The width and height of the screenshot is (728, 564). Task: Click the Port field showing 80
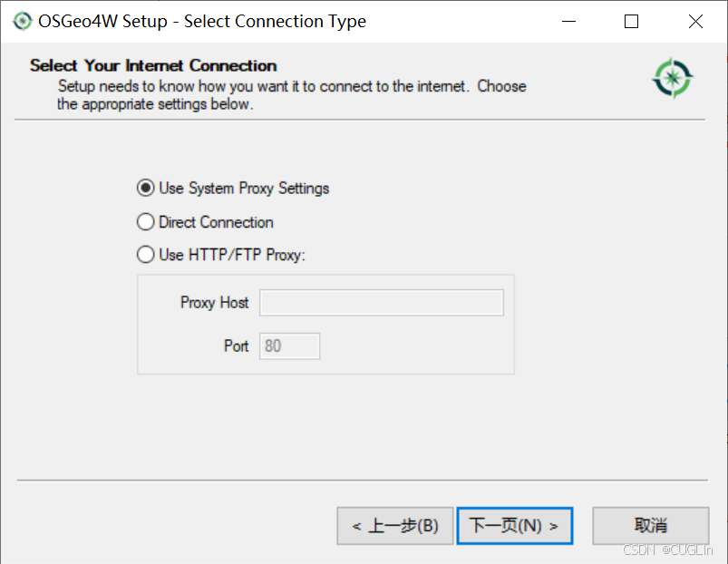pos(290,345)
